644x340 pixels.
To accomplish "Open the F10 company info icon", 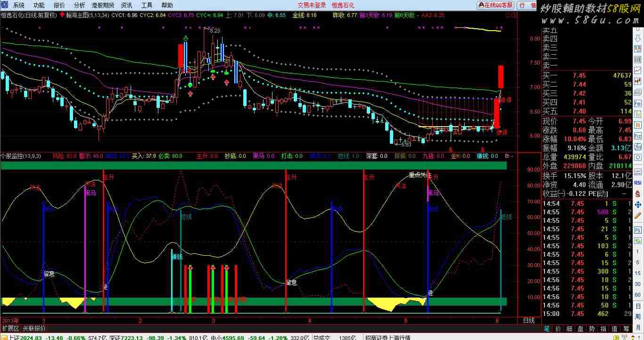I will pyautogui.click(x=638, y=103).
